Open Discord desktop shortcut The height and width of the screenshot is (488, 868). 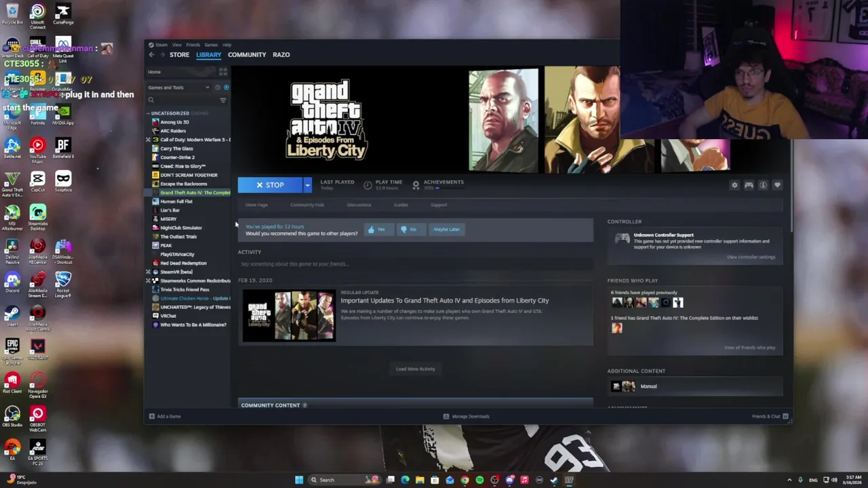click(x=12, y=282)
